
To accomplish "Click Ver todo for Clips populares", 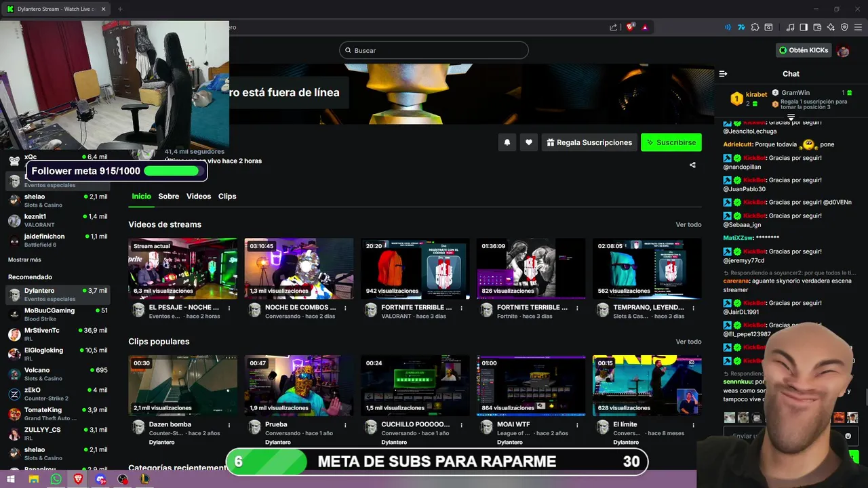I will tap(688, 342).
